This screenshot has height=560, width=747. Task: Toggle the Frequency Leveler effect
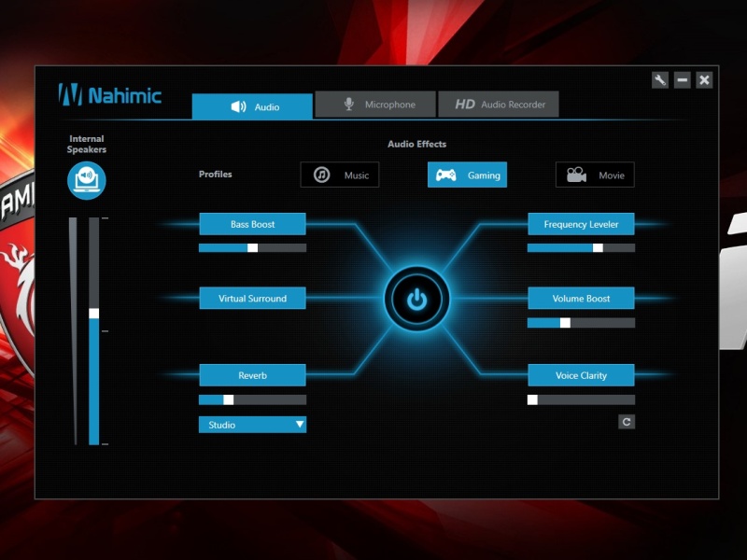(581, 224)
